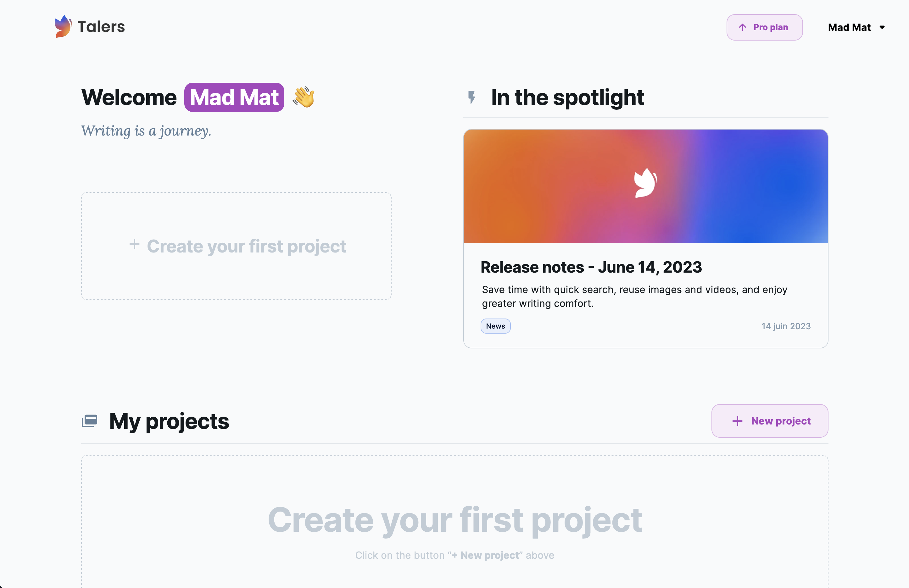Click the upward arrow icon in Pro plan
Image resolution: width=909 pixels, height=588 pixels.
pyautogui.click(x=742, y=27)
